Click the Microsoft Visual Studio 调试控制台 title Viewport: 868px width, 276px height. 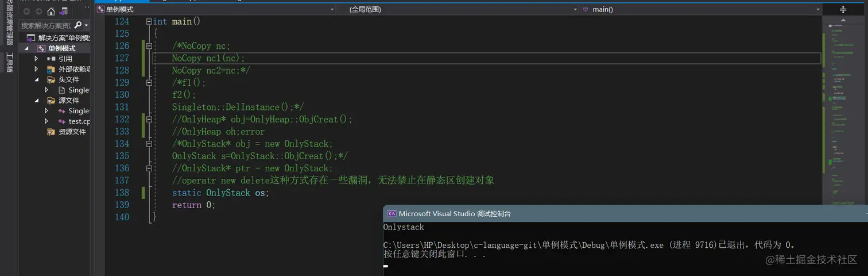[x=455, y=213]
